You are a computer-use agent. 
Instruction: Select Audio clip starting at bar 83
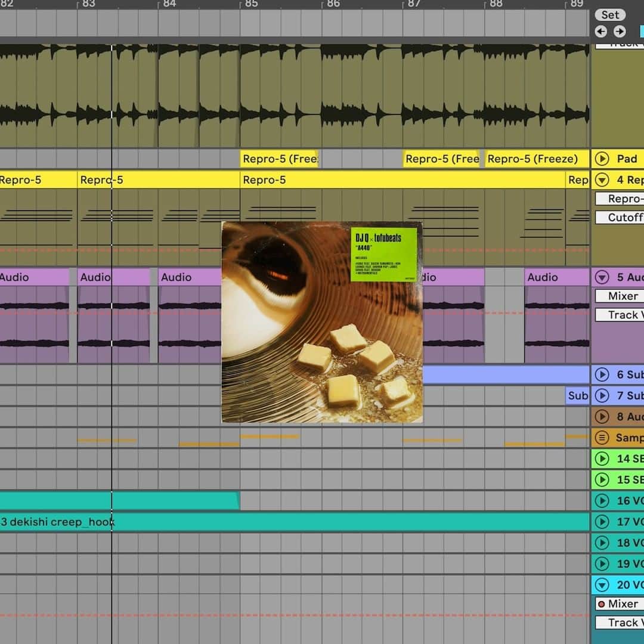point(114,277)
